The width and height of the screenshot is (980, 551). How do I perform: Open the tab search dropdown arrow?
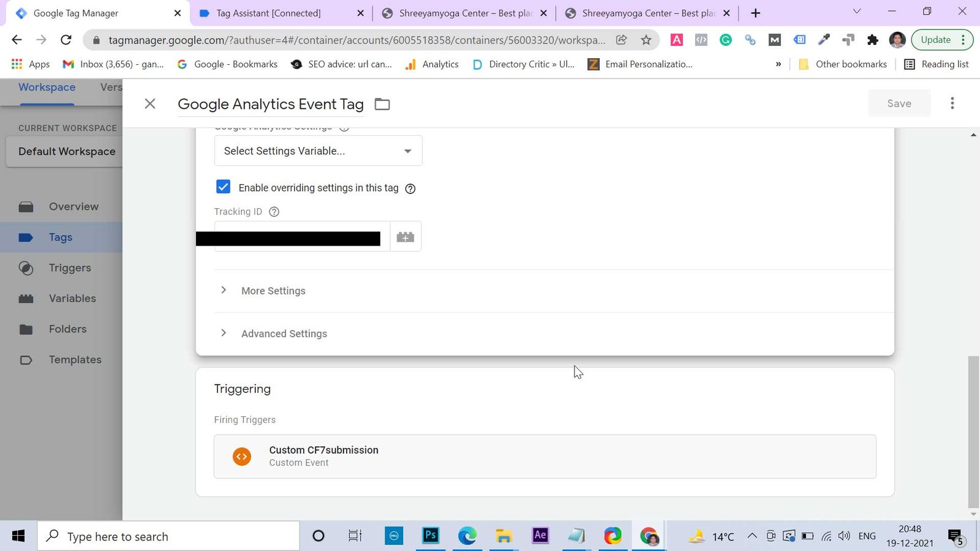point(857,12)
